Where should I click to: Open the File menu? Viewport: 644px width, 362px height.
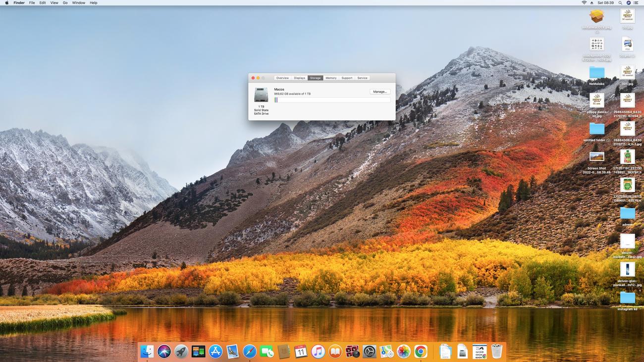(x=32, y=2)
